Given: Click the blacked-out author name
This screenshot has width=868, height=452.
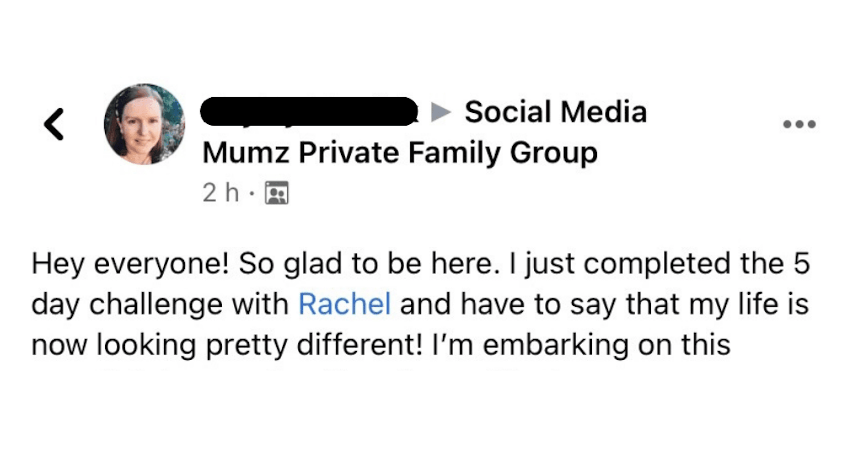Looking at the screenshot, I should coord(309,111).
